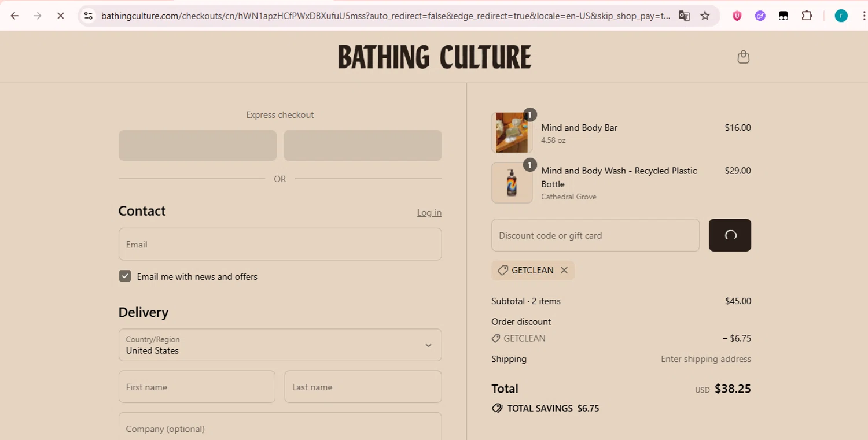Click the total savings tag icon
The image size is (868, 440).
point(497,408)
